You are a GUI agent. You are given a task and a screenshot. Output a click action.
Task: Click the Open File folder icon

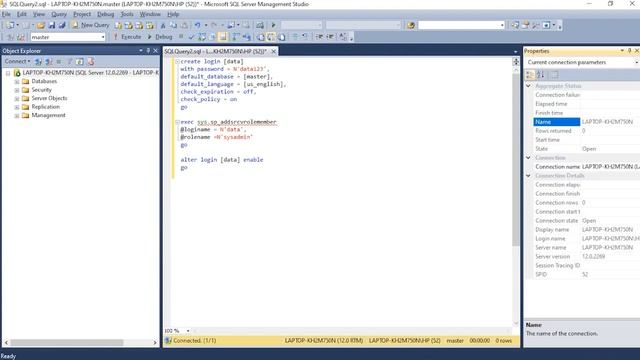pos(41,25)
